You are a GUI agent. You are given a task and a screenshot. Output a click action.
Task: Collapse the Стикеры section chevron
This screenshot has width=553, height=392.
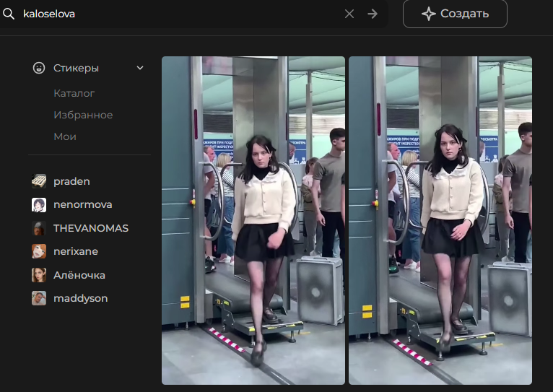point(140,68)
